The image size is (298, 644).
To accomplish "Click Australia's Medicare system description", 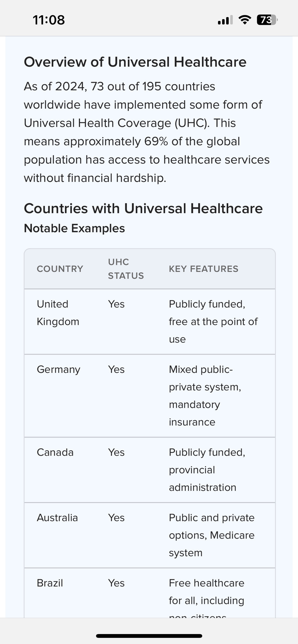I will (212, 535).
